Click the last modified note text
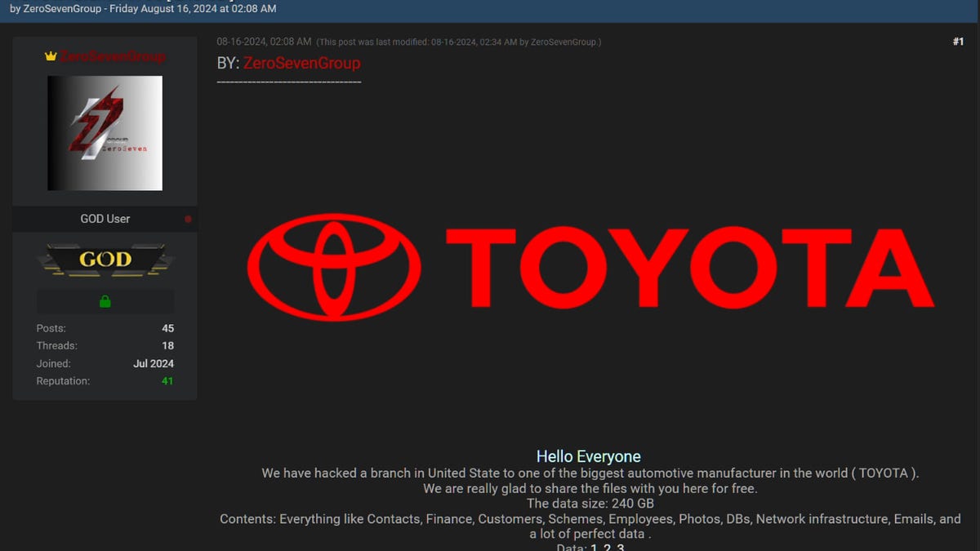980x551 pixels. [458, 42]
